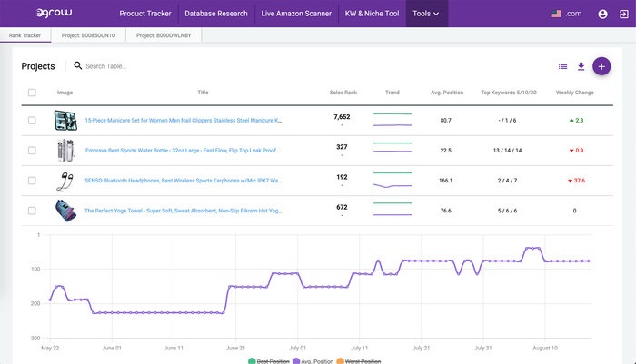Open Yoga Towel product thumbnail
This screenshot has width=636, height=364.
click(x=65, y=211)
